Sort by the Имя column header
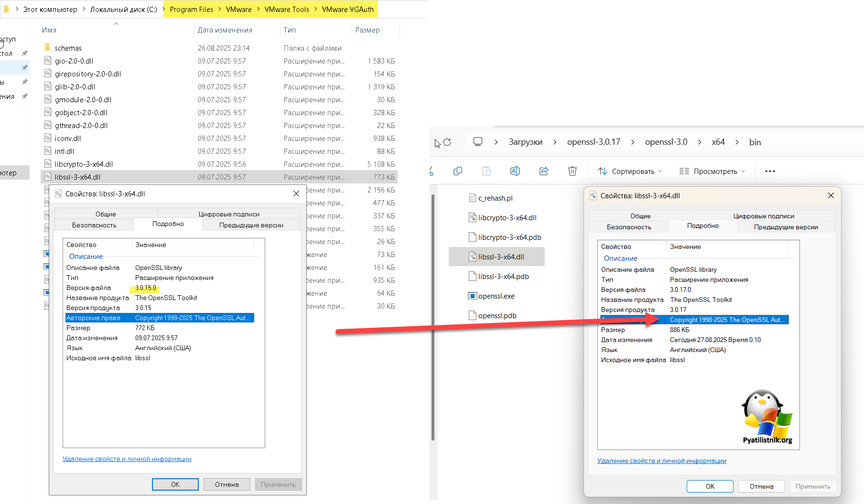Viewport: 864px width, 504px height. point(49,30)
